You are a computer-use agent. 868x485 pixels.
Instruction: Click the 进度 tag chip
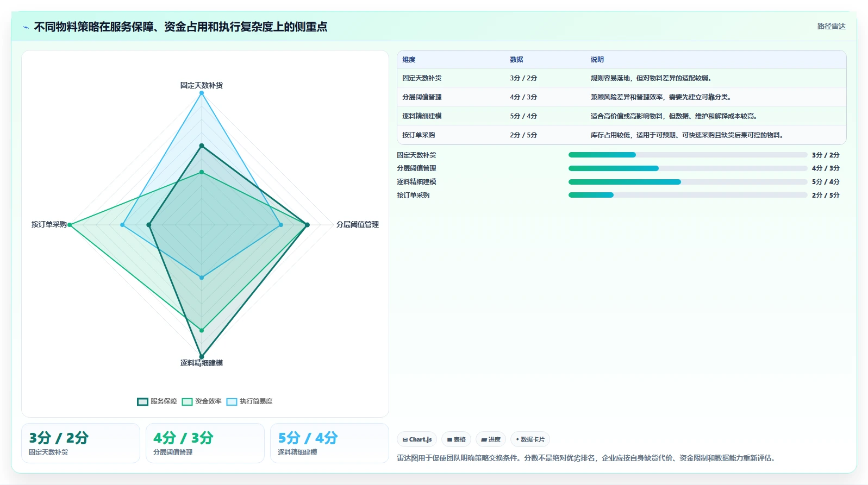coord(491,439)
